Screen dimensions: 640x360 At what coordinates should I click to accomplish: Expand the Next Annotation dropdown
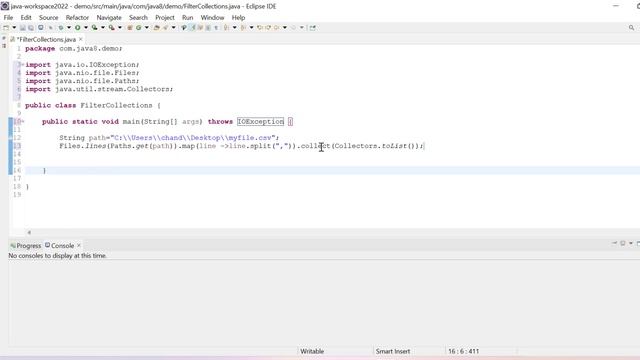tap(235, 28)
